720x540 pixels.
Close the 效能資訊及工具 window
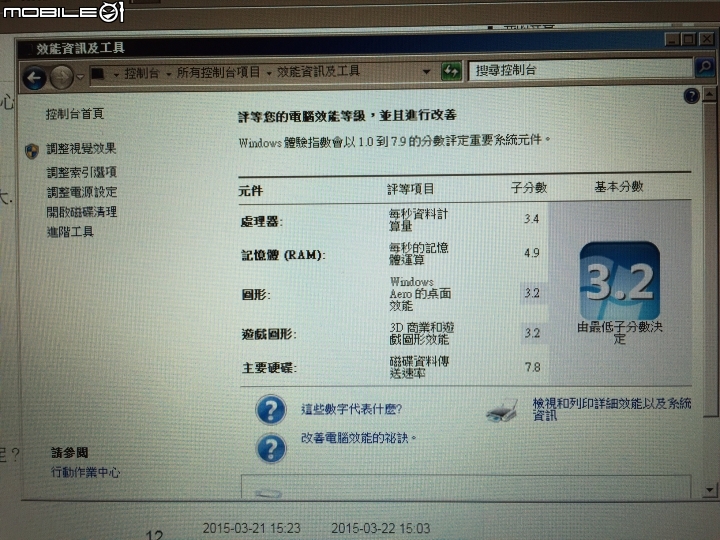click(x=706, y=39)
